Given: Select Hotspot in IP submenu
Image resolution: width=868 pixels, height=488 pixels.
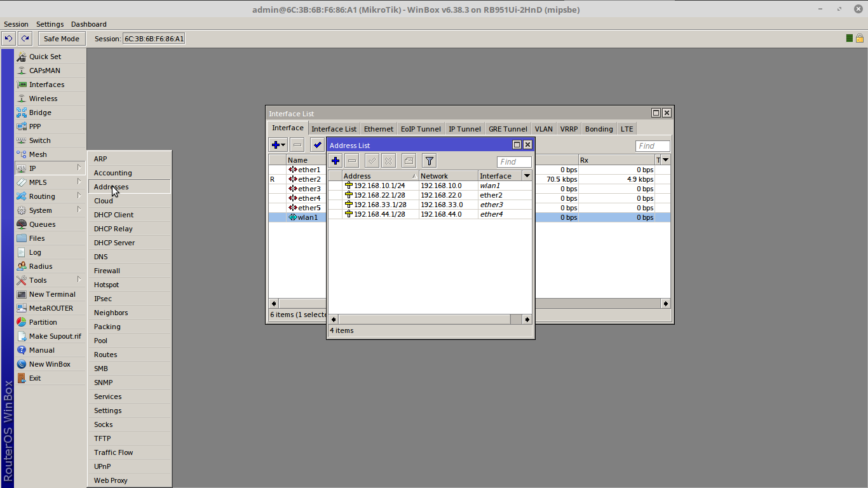Looking at the screenshot, I should tap(130, 285).
